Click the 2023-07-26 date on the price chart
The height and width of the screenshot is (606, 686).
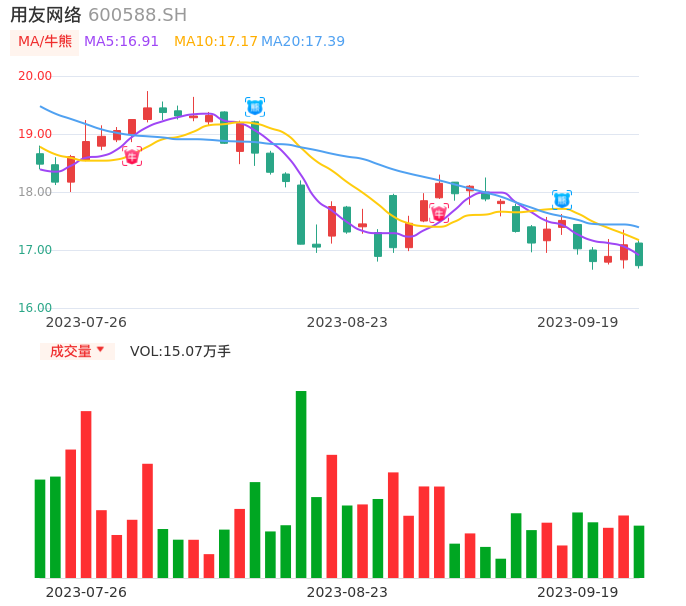click(86, 322)
